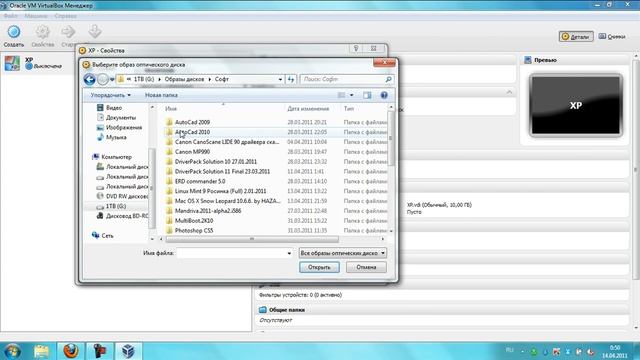Viewport: 640px width, 360px height.
Task: Click the search magnifier icon
Action: pyautogui.click(x=388, y=79)
